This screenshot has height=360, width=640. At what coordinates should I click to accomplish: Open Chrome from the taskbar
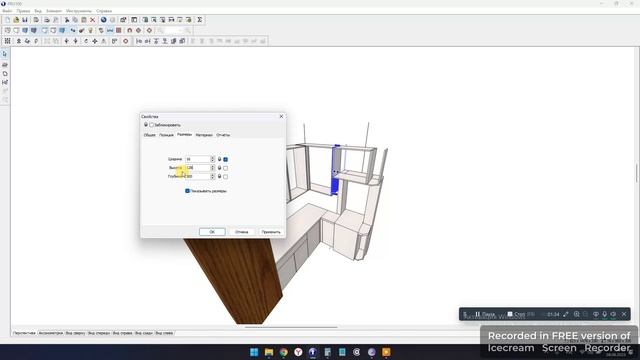(x=283, y=352)
